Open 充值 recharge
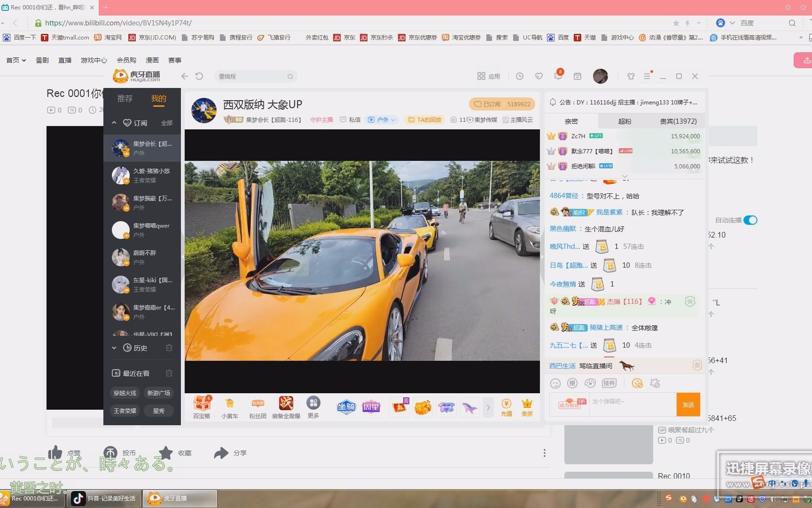This screenshot has height=508, width=812. tap(506, 407)
